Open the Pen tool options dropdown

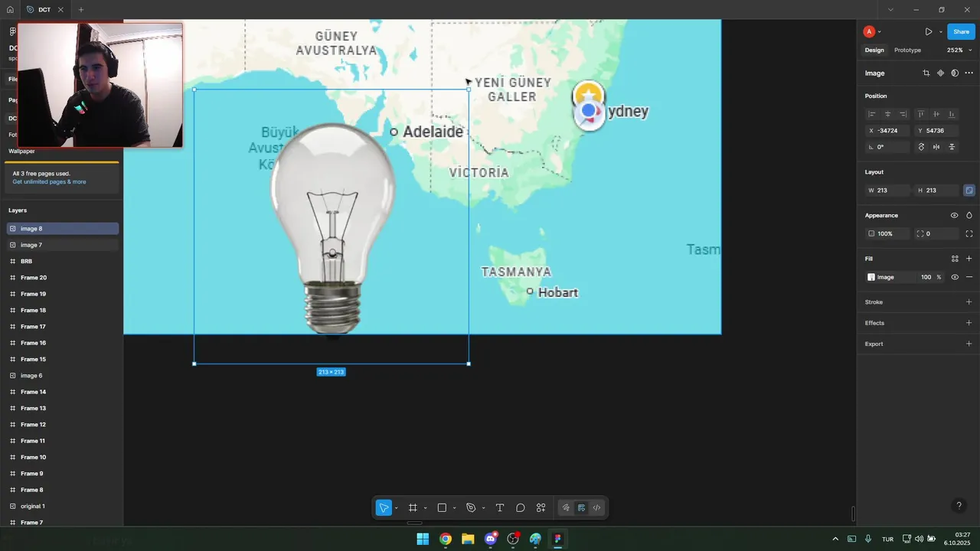483,508
